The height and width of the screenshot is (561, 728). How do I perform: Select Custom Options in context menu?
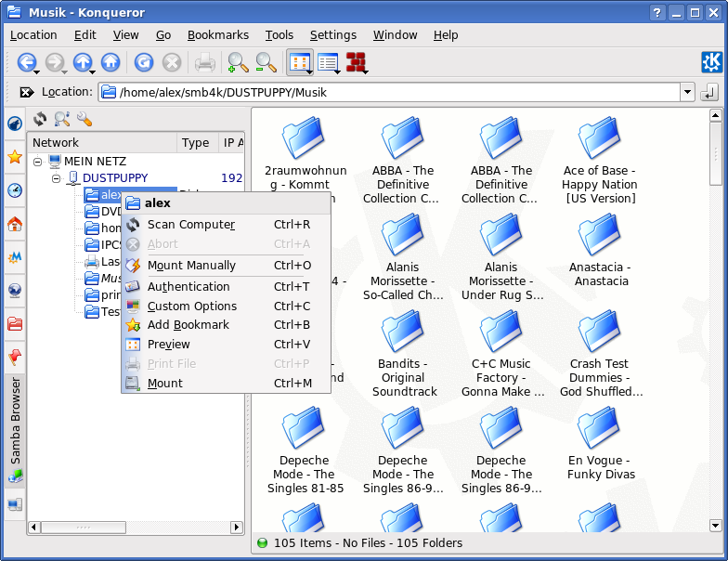tap(227, 307)
